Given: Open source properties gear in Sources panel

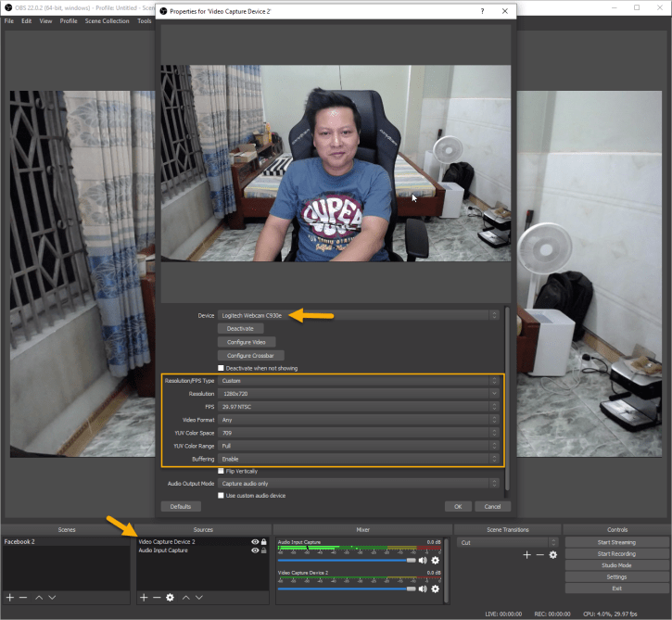Looking at the screenshot, I should coord(170,598).
